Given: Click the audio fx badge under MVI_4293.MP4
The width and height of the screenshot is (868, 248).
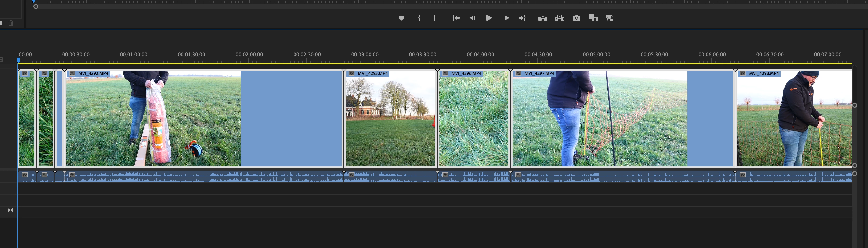Looking at the screenshot, I should pyautogui.click(x=351, y=175).
